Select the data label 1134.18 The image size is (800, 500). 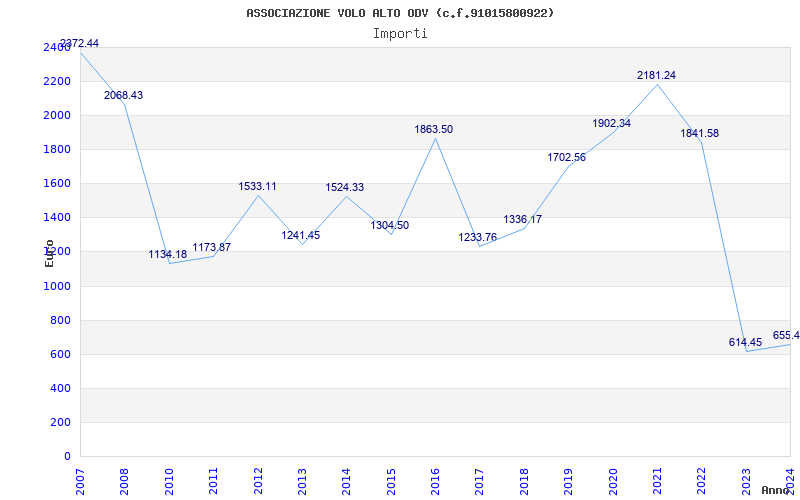tap(168, 254)
